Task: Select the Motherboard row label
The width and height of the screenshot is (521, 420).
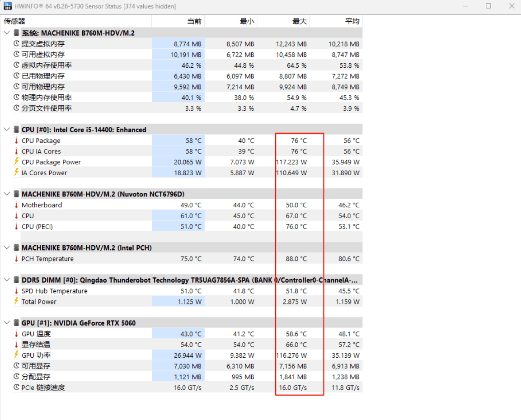Action: 42,205
